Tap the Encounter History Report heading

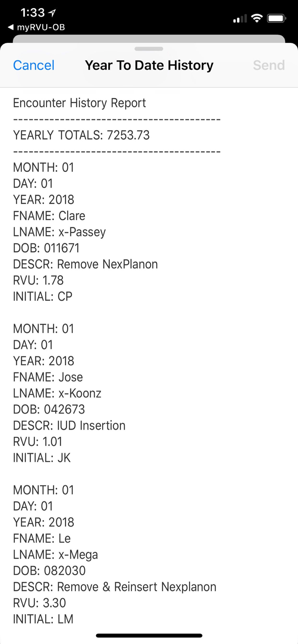pyautogui.click(x=79, y=103)
